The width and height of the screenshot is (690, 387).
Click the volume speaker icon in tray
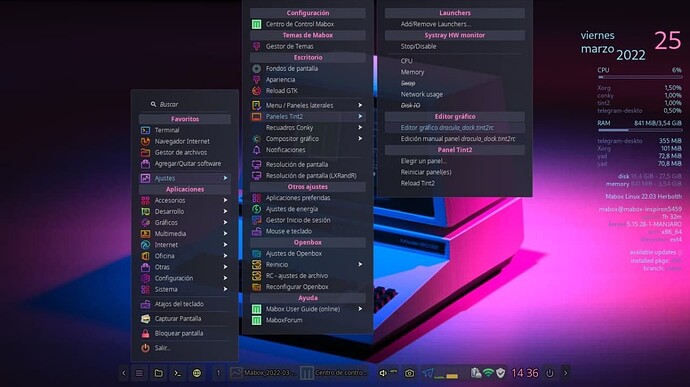click(x=383, y=373)
